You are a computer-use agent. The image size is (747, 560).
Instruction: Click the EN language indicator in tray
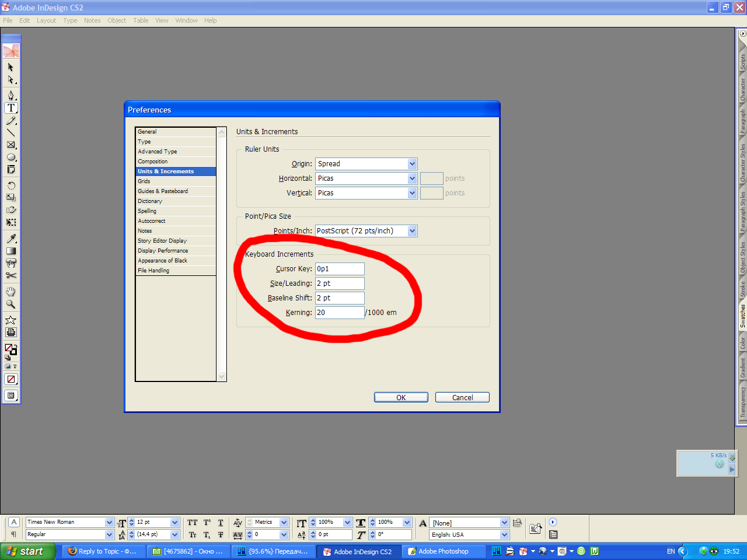pos(671,551)
